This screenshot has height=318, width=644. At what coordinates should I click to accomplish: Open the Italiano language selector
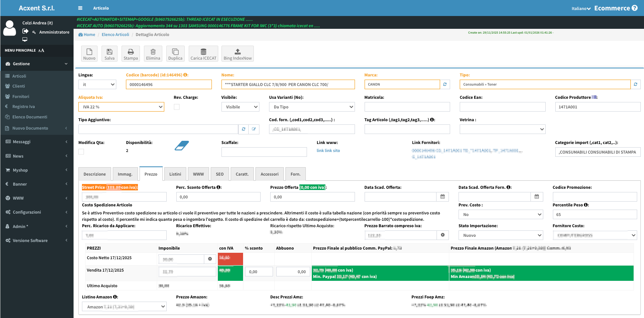click(x=580, y=8)
